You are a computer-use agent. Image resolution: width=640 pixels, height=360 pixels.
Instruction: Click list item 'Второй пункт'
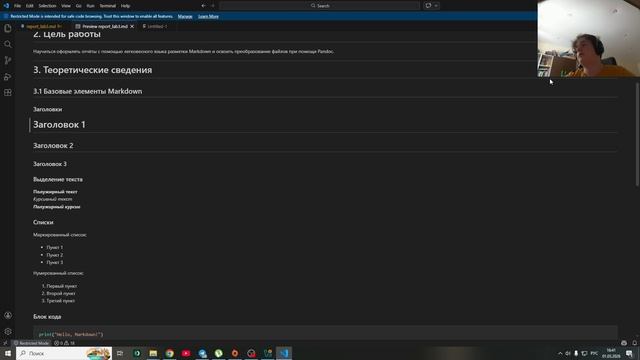pos(60,293)
